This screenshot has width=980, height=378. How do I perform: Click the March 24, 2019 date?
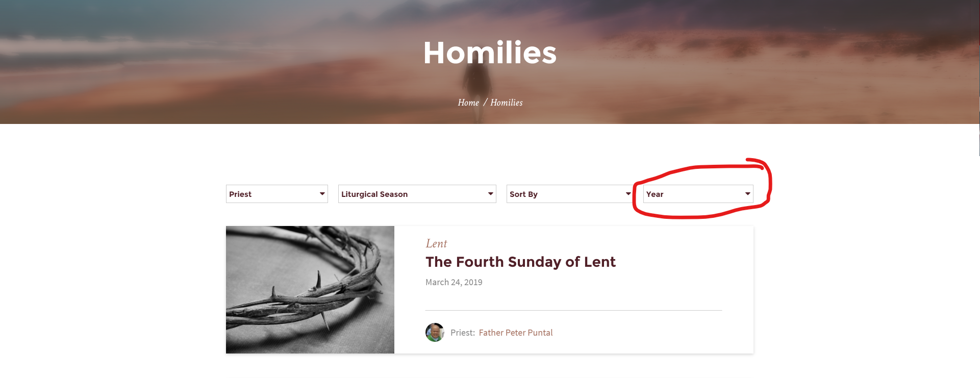coord(454,282)
